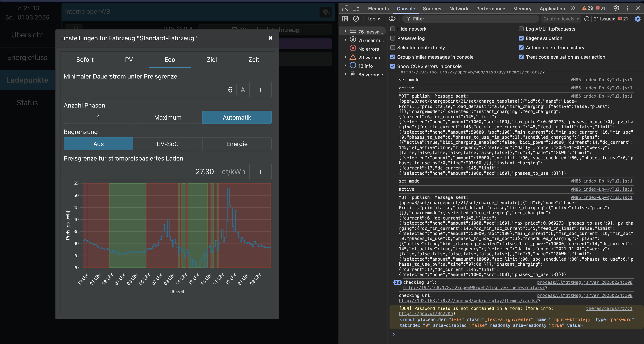Viewport: 644px width, 344px height.
Task: Expand the 29 warnings group
Action: tap(345, 57)
